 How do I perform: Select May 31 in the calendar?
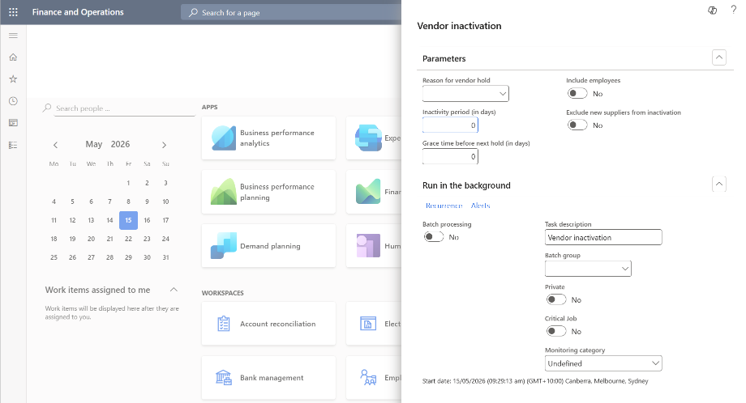click(x=166, y=257)
